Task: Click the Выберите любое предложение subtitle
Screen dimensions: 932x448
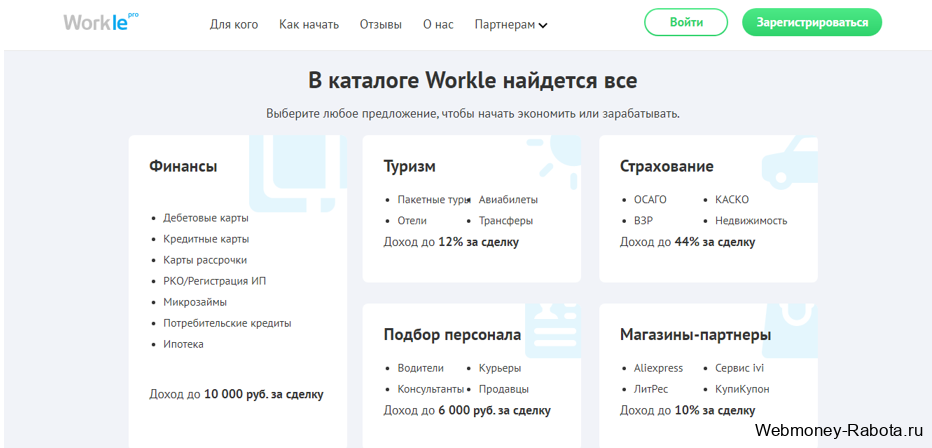Action: 473,113
